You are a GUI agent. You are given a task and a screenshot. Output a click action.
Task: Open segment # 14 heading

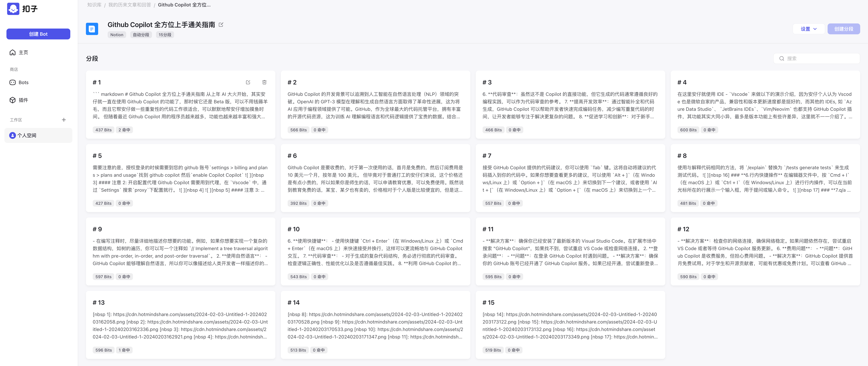(293, 303)
